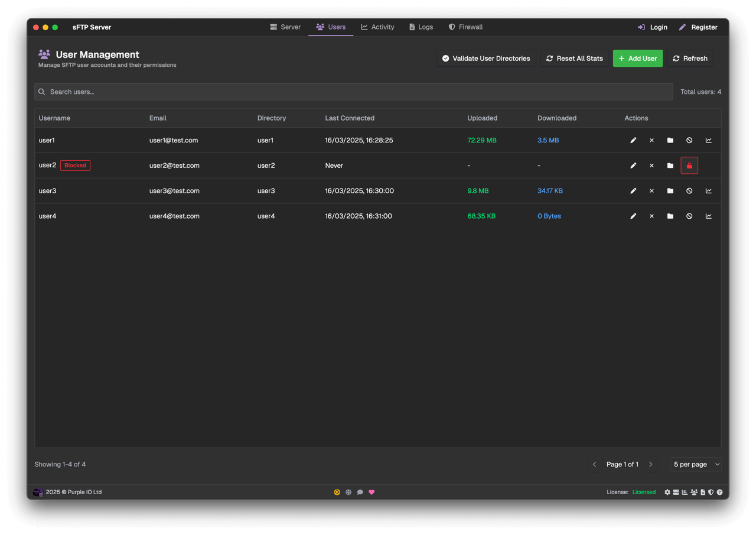Image resolution: width=756 pixels, height=535 pixels.
Task: Click the chat bubble icon in footer
Action: pos(360,492)
